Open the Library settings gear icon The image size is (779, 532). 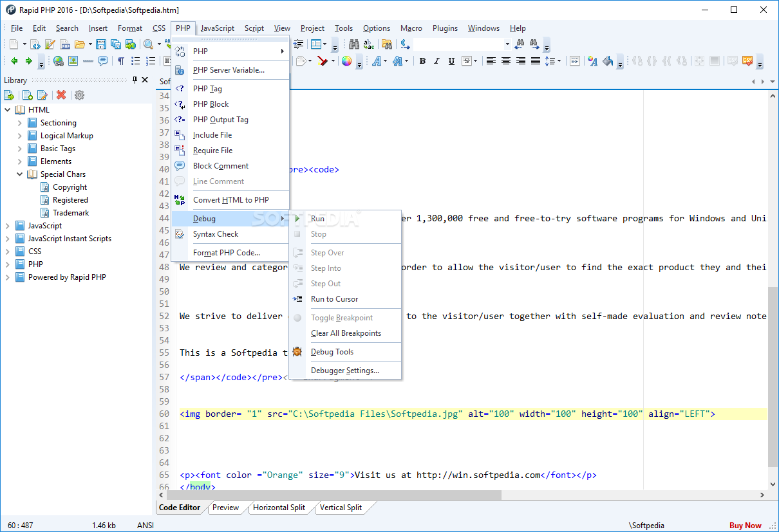[79, 95]
